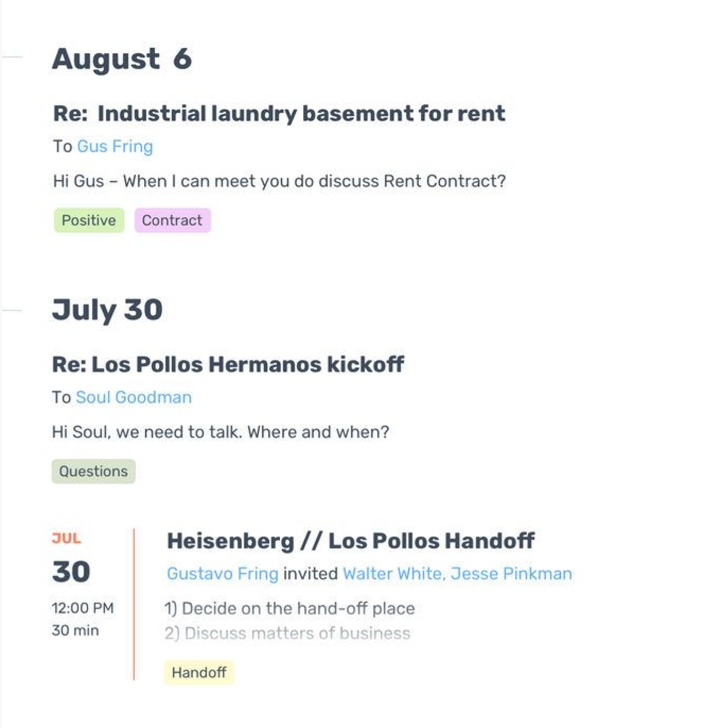This screenshot has width=728, height=728.
Task: Click the "Decide on the hand-off place" agenda item
Action: 289,608
